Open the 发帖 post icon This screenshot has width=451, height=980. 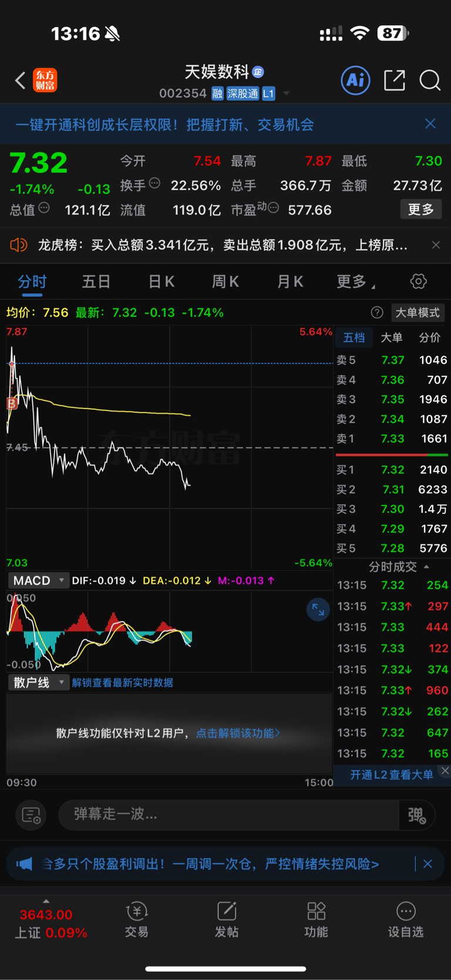pos(227,911)
